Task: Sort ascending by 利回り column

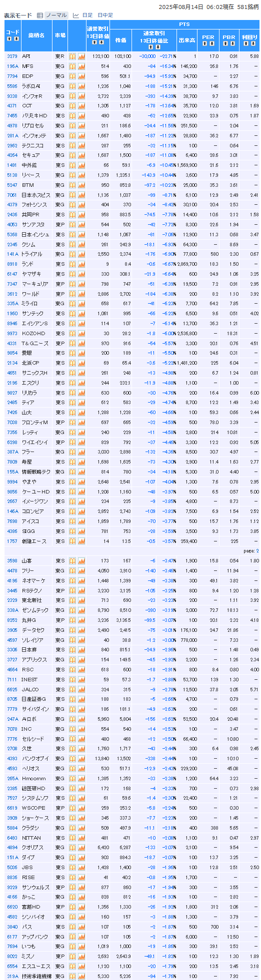Action: point(245,43)
